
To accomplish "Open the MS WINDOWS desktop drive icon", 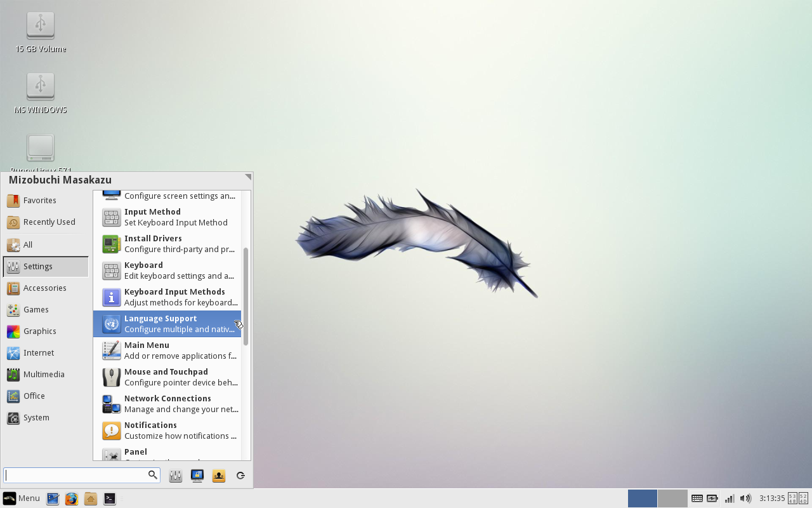I will 41,93.
